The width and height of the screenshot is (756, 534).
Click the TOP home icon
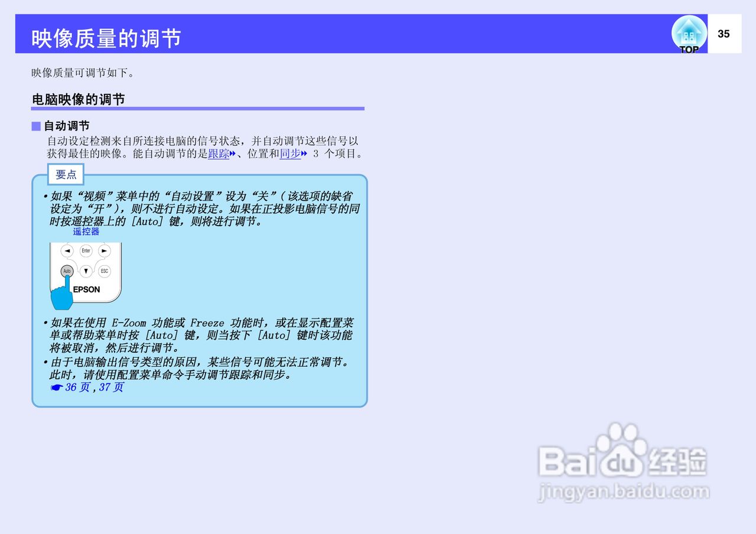click(689, 32)
